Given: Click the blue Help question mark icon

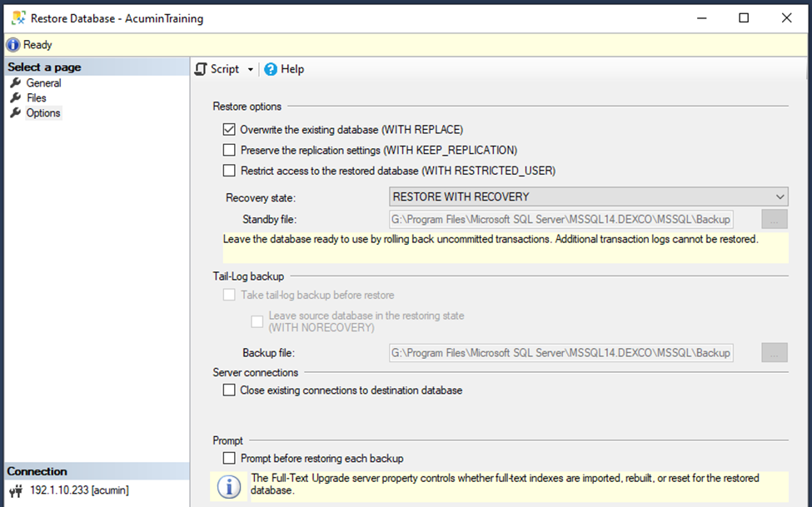Looking at the screenshot, I should (271, 69).
